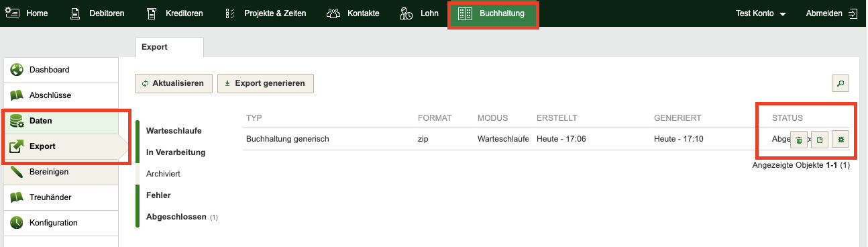Select the Daten sidebar section
The image size is (868, 247).
61,121
